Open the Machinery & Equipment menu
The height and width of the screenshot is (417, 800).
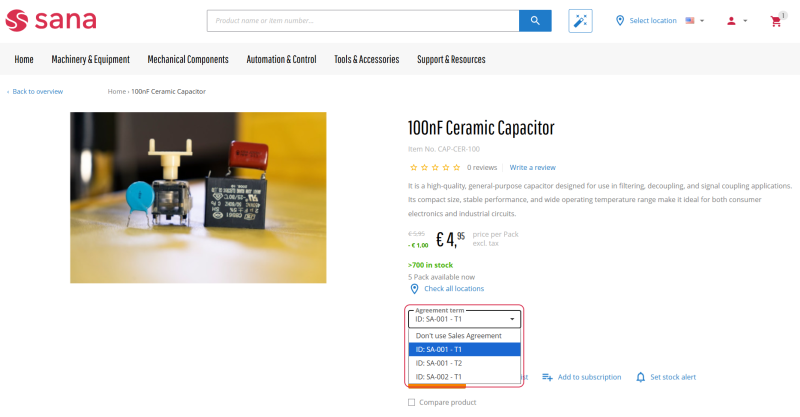91,60
